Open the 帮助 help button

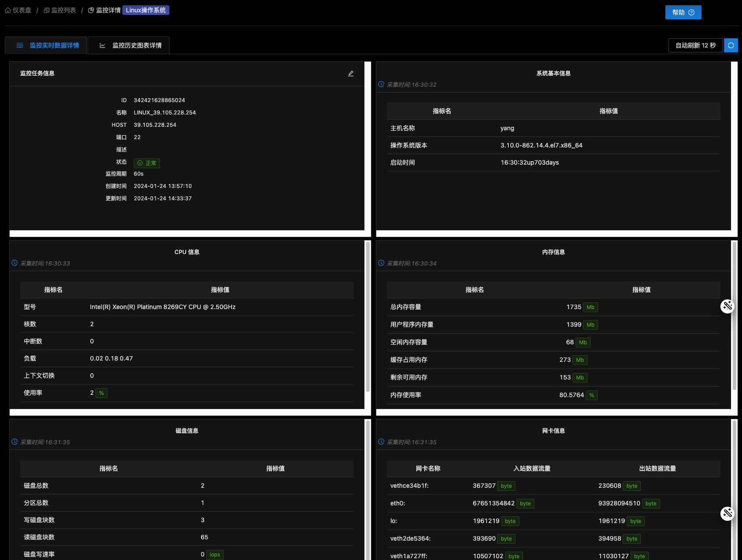[683, 12]
